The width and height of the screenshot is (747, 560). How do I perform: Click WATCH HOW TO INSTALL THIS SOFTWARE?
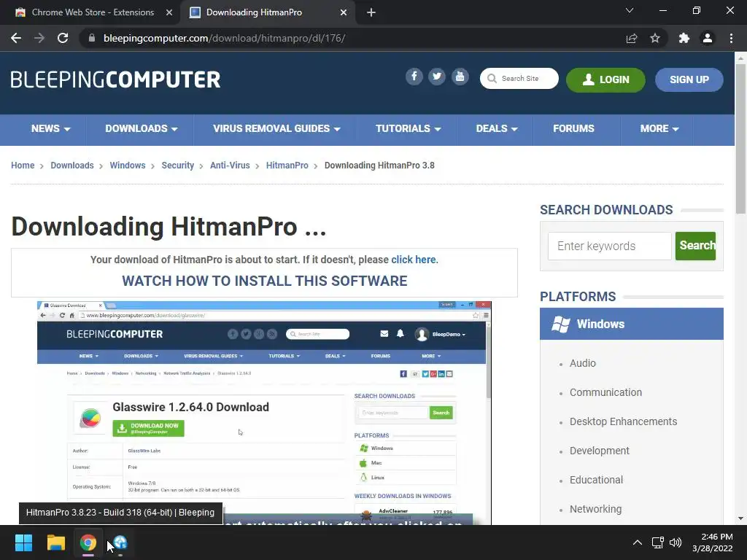tap(264, 281)
